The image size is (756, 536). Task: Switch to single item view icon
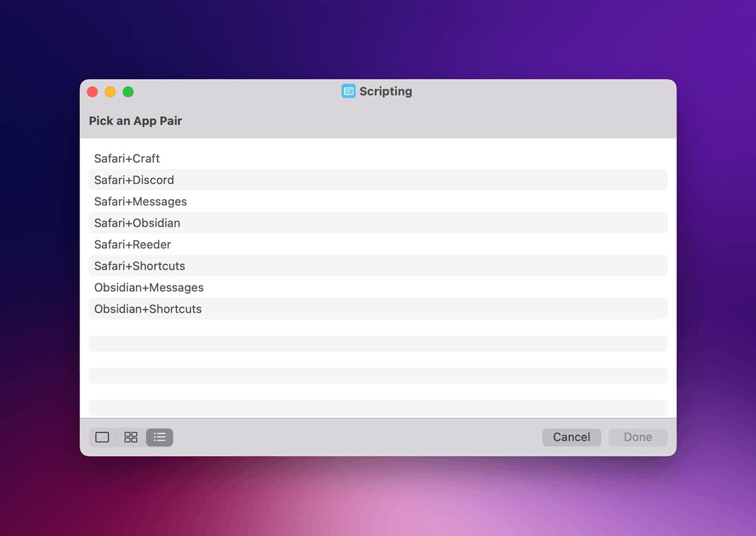(102, 437)
